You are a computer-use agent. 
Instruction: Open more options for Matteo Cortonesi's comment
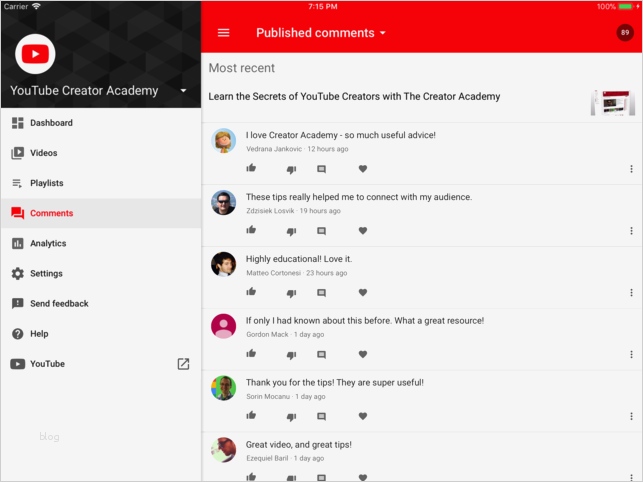click(x=631, y=292)
